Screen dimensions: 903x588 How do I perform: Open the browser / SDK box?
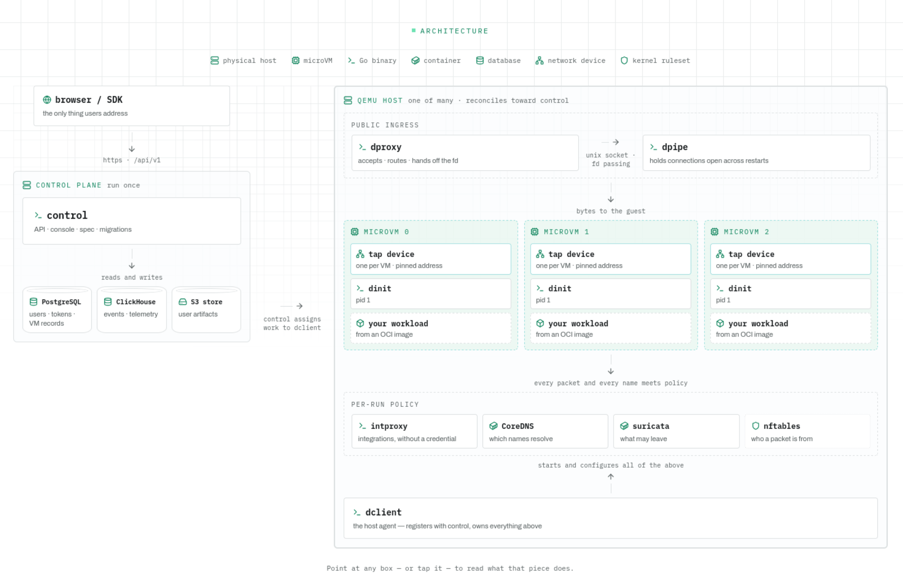click(132, 106)
